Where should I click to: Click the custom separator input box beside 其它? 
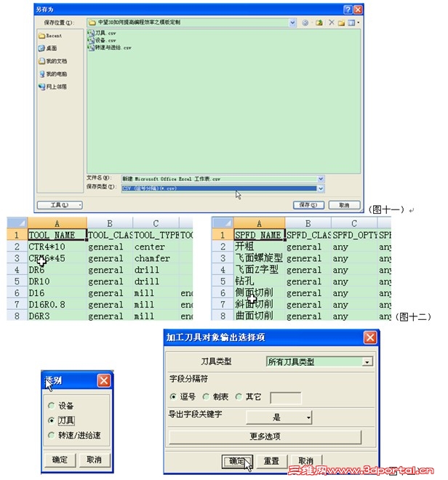click(285, 398)
